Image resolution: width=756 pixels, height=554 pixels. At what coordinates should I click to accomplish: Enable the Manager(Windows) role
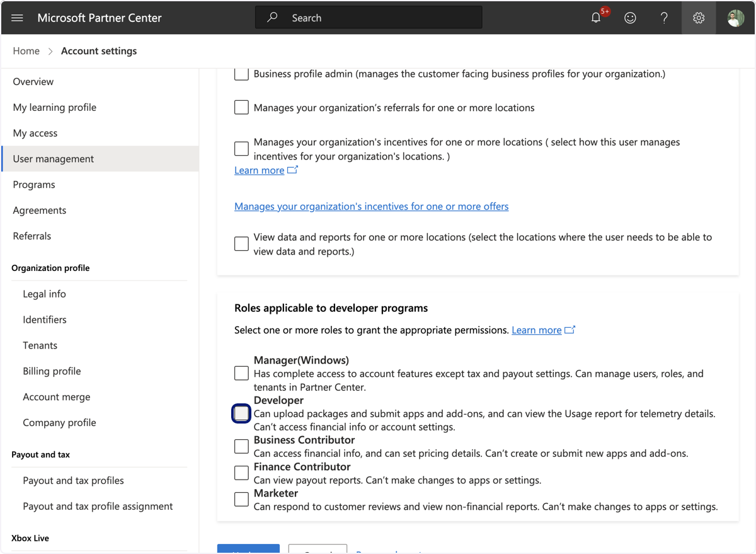(x=241, y=373)
